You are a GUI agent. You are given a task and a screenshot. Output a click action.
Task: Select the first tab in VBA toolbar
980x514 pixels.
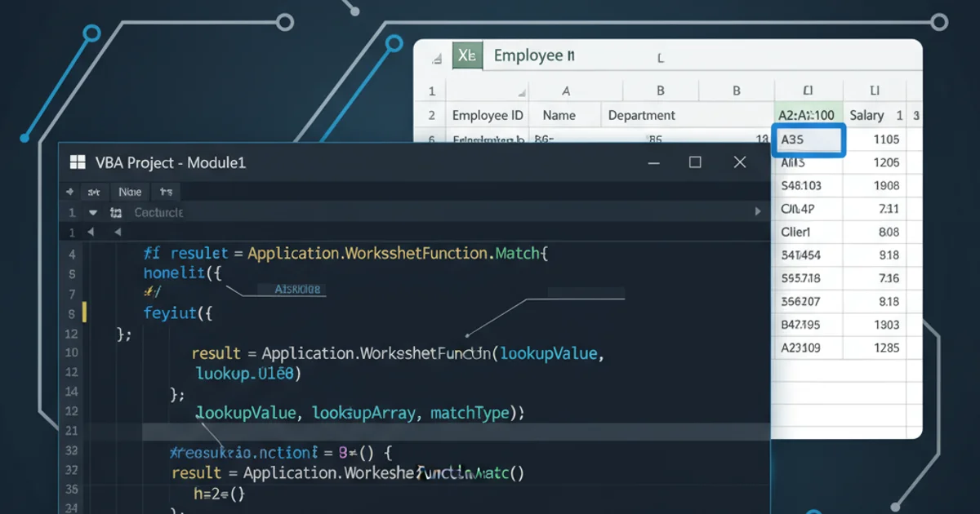tap(94, 193)
